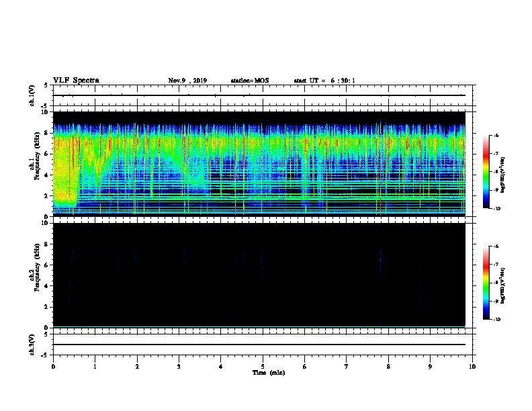
Task: Click time axis tick label "3"
Action: click(x=179, y=367)
